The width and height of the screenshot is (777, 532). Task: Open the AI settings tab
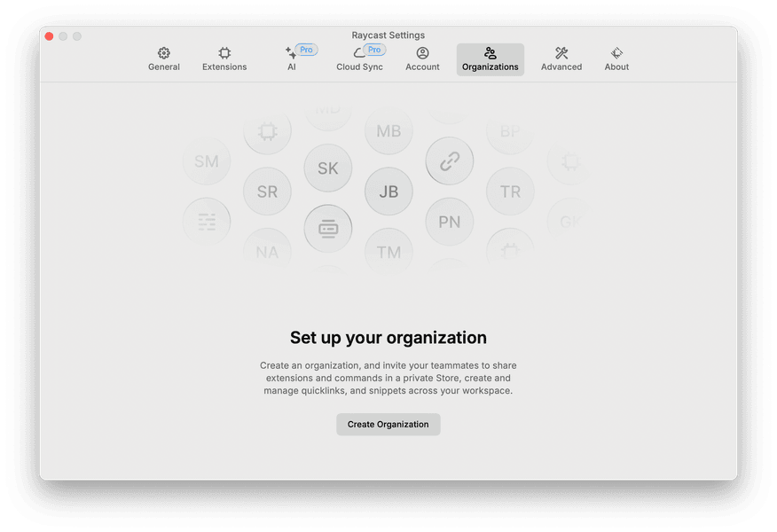tap(292, 59)
